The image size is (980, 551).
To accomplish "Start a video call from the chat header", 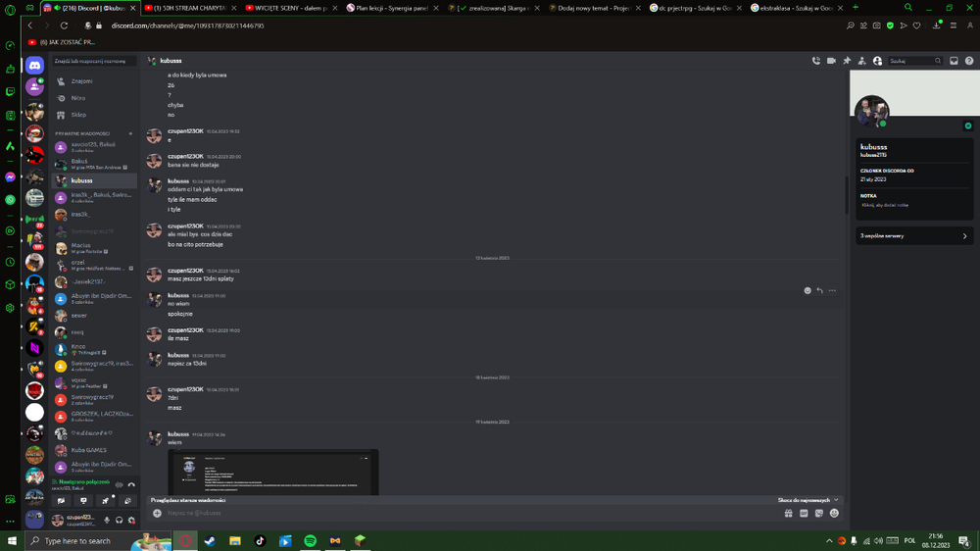I will 831,61.
